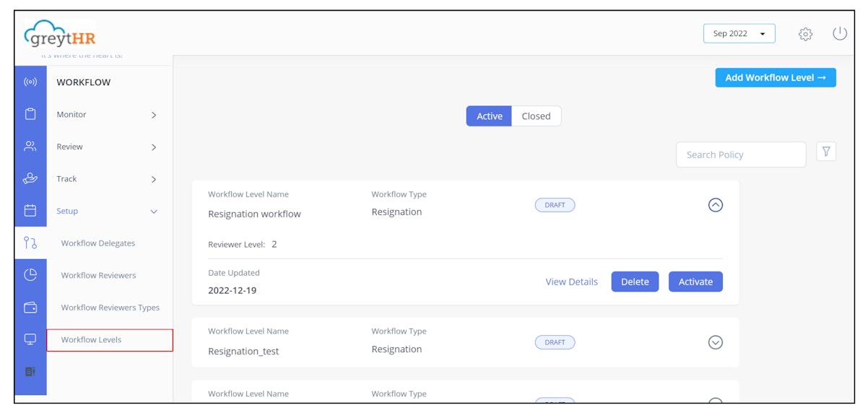The height and width of the screenshot is (418, 868).
Task: Open the Sep 2022 month selector
Action: tap(739, 32)
